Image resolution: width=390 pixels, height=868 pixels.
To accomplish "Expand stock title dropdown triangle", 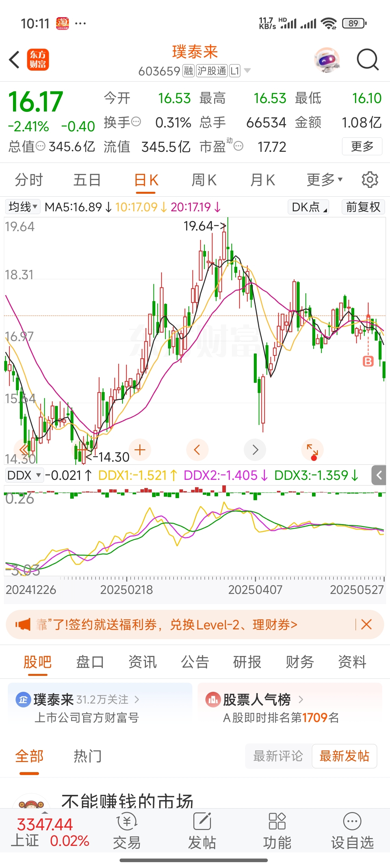I will (x=247, y=71).
